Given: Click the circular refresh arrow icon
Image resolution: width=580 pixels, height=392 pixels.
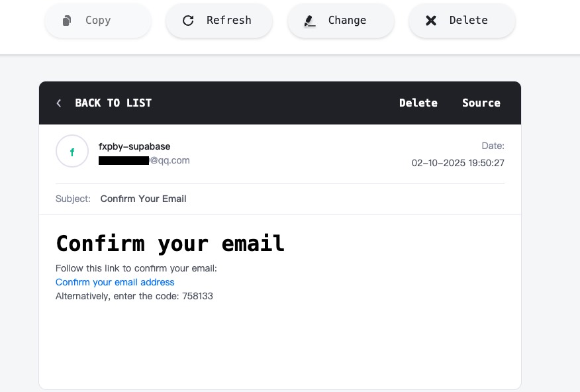Looking at the screenshot, I should tap(188, 21).
